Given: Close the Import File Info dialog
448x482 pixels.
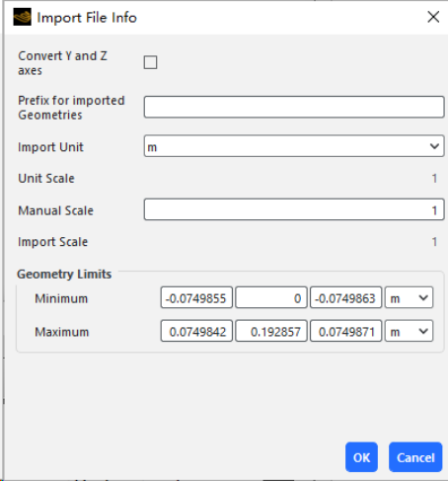Looking at the screenshot, I should pyautogui.click(x=433, y=17).
